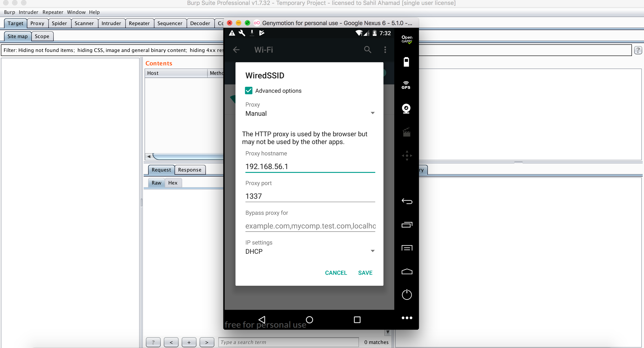Tap the Android recent apps square button
This screenshot has width=644, height=348.
357,320
